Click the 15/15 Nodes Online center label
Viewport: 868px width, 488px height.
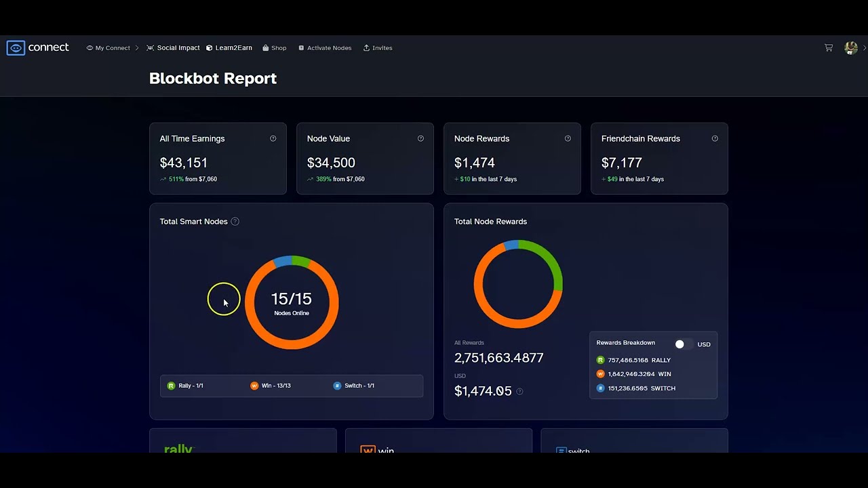point(292,303)
